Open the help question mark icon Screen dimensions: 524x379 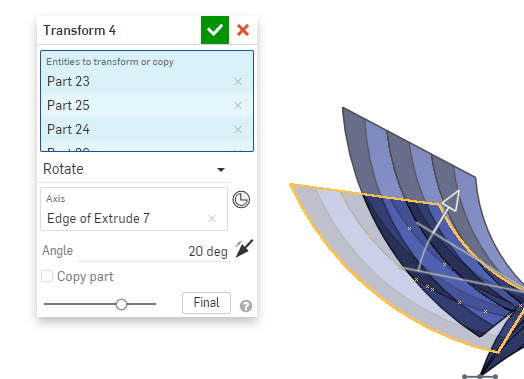246,306
